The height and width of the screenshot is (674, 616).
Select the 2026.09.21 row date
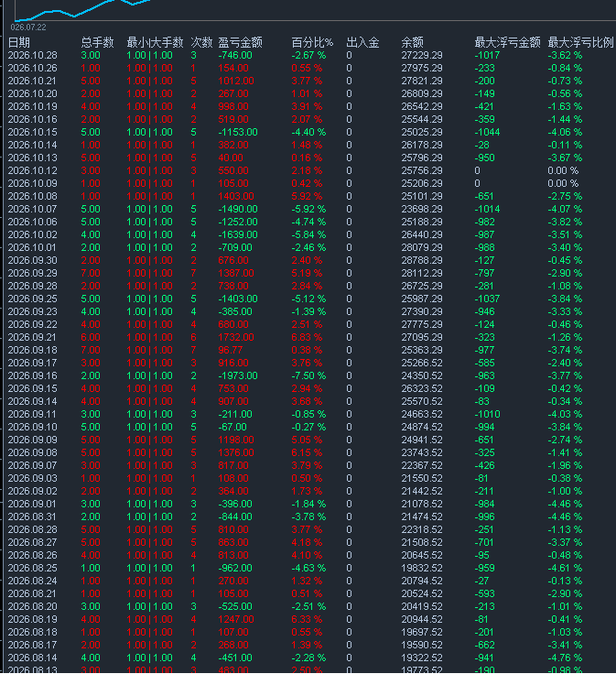(33, 337)
